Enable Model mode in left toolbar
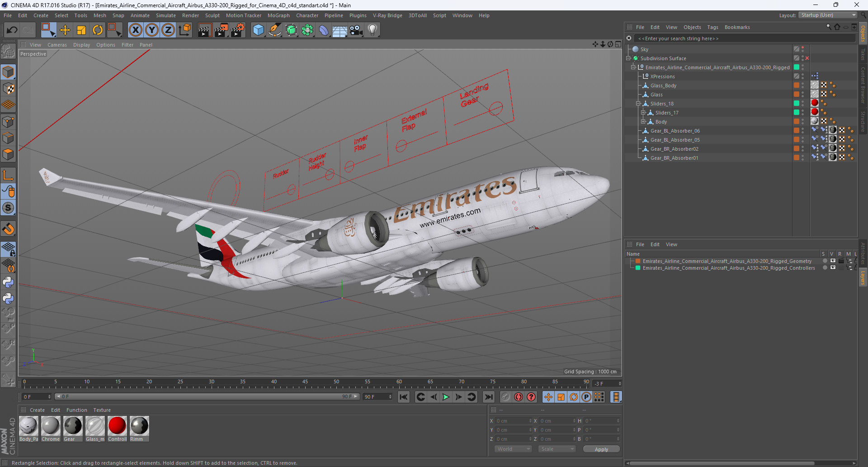Viewport: 868px width, 467px height. click(8, 72)
